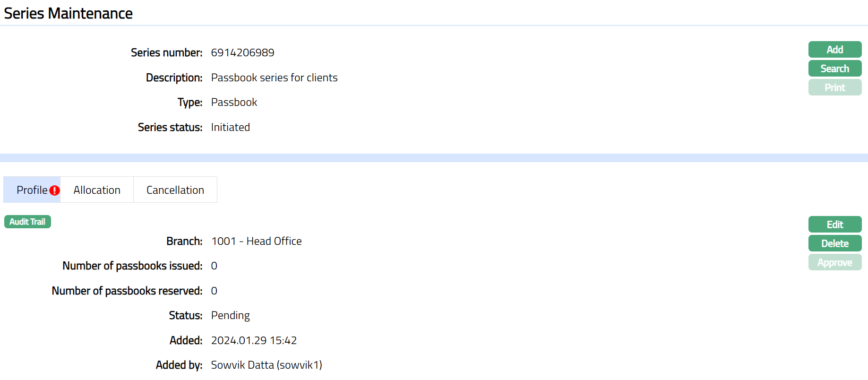868x380 pixels.
Task: Click the Series Maintenance page heading
Action: (x=69, y=13)
